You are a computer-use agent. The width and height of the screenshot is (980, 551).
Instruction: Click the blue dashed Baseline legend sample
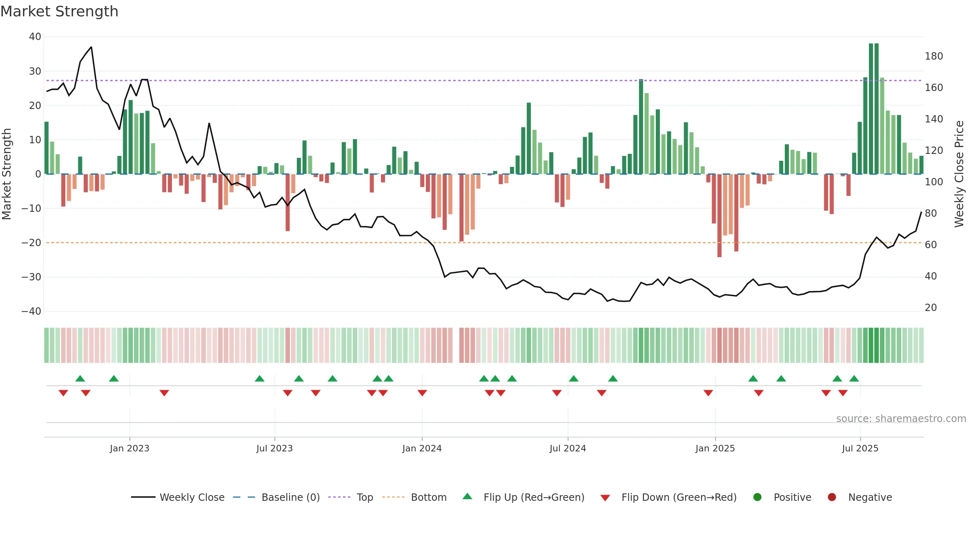tap(244, 497)
